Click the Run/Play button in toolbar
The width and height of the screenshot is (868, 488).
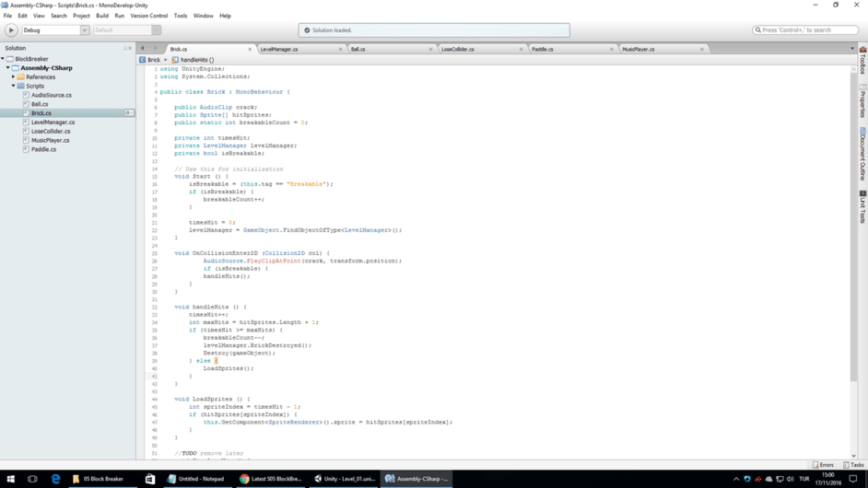tap(11, 30)
